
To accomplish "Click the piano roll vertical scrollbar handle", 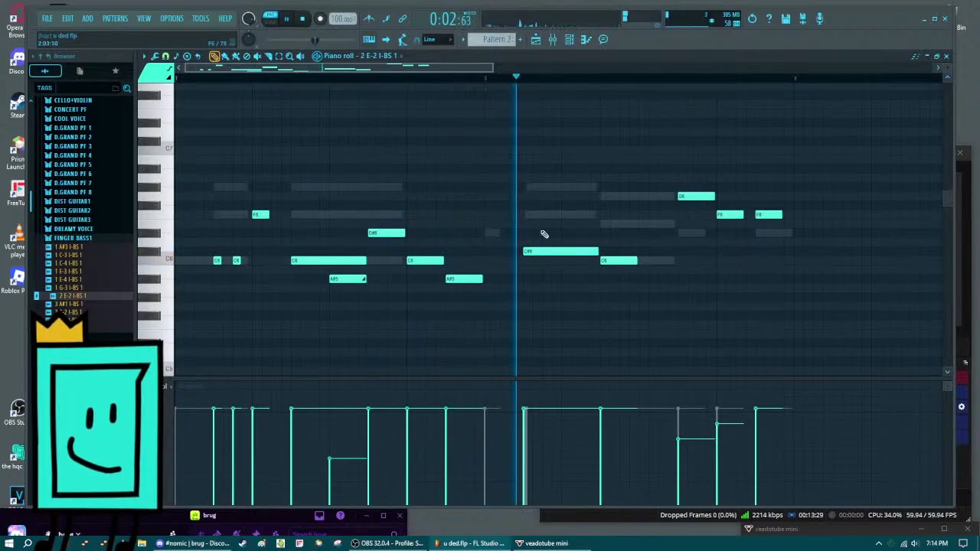I will point(947,198).
